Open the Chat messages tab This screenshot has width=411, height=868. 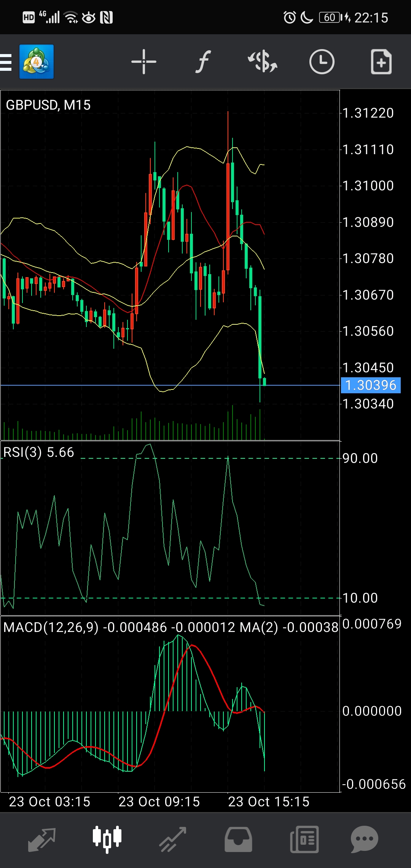[x=365, y=839]
